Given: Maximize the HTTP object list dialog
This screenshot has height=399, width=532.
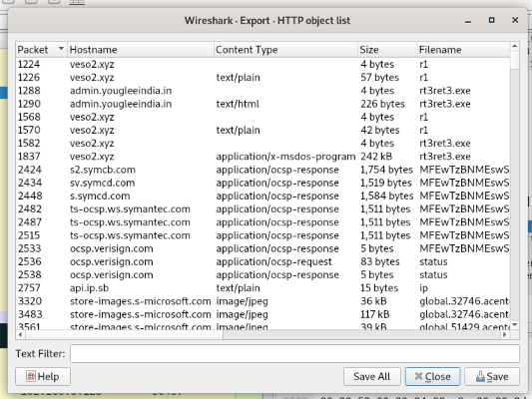Looking at the screenshot, I should point(491,20).
